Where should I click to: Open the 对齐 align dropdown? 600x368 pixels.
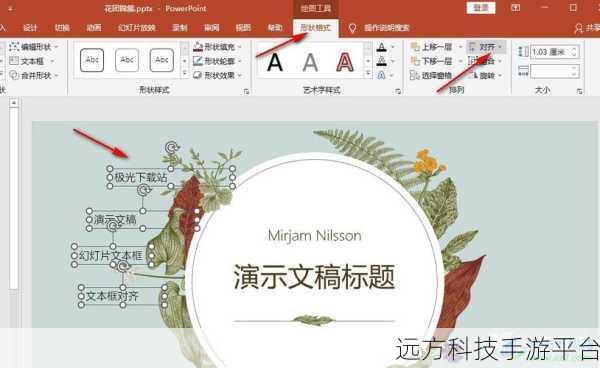click(486, 47)
